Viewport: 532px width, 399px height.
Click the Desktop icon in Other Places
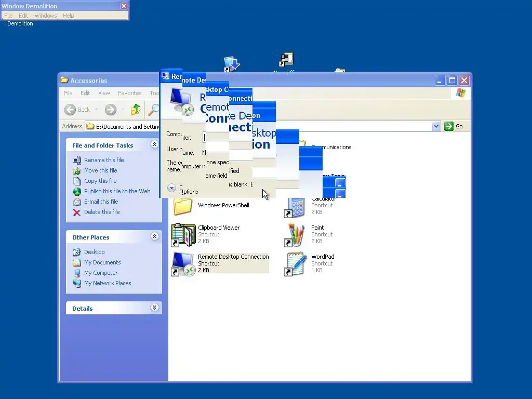pos(77,252)
